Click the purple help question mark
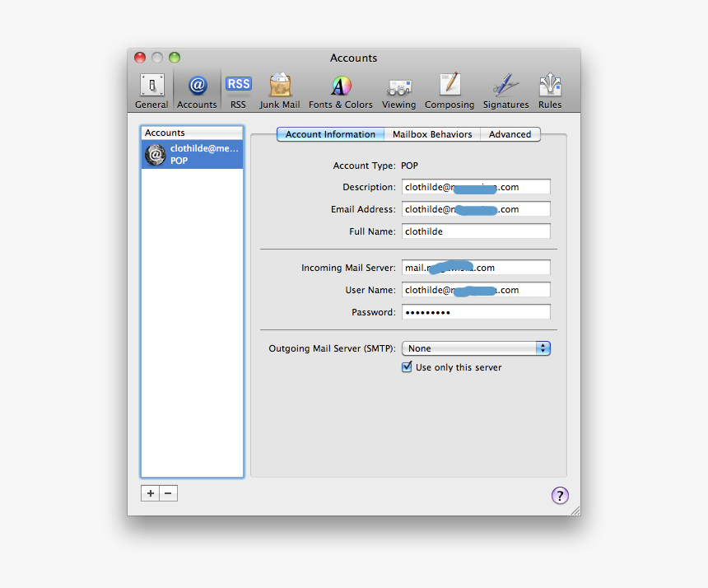 tap(561, 496)
